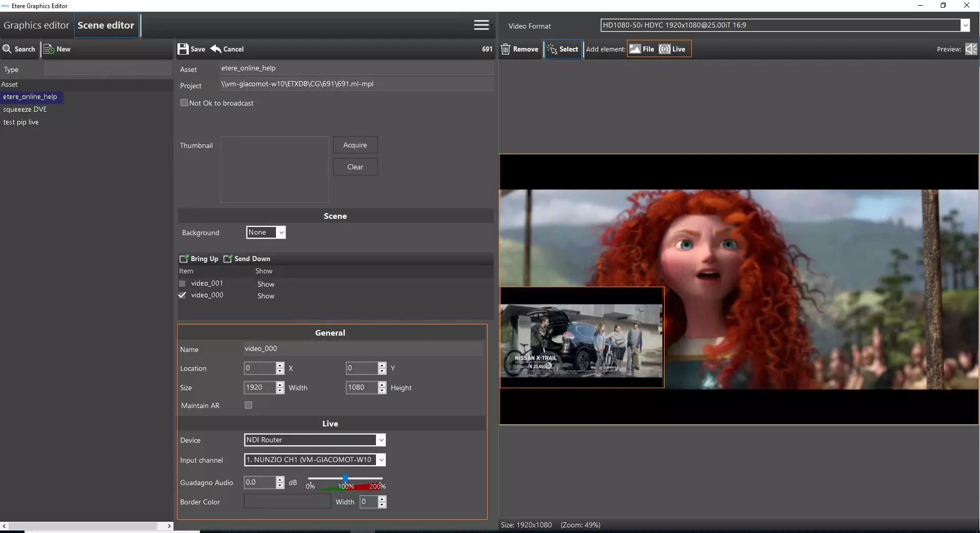Add a Live element to scene
This screenshot has width=980, height=533.
pos(672,49)
